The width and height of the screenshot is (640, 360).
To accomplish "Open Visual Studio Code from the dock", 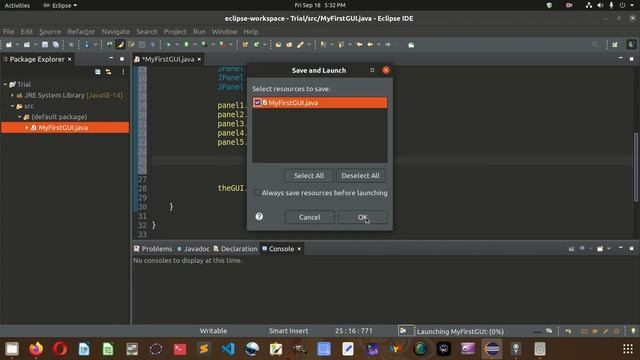I will coord(228,349).
